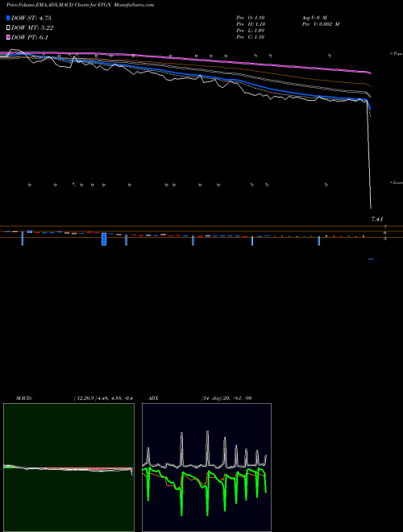Viewport: 403px width, 532px height.
Task: Click the blue DOW ST legend swatch
Action: 8,18
